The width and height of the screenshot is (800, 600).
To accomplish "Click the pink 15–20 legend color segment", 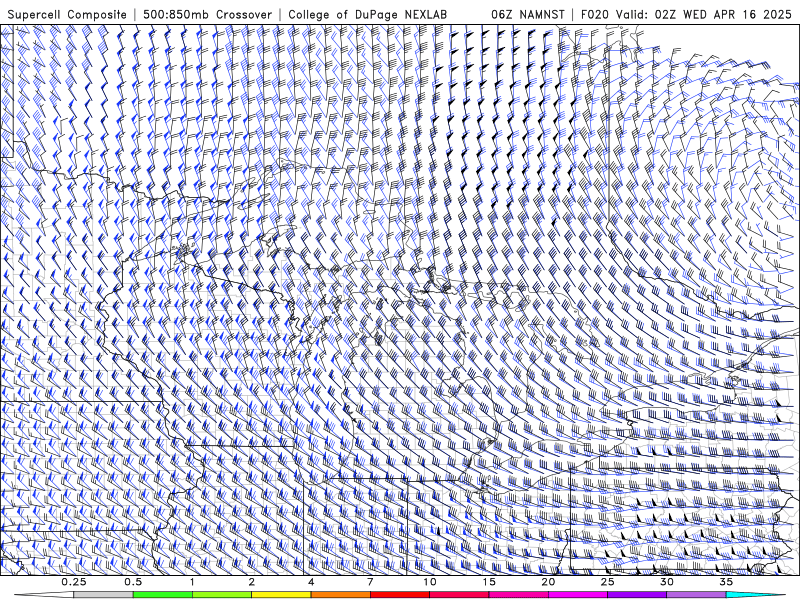I will point(518,595).
